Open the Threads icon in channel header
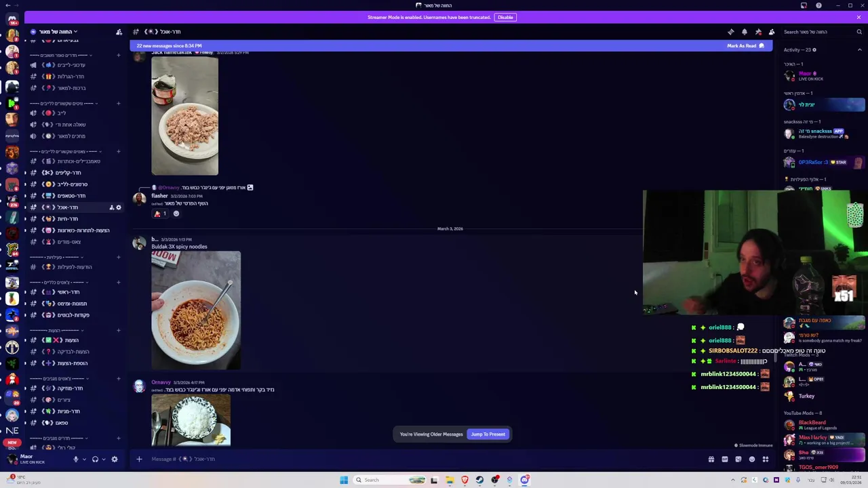 point(730,32)
